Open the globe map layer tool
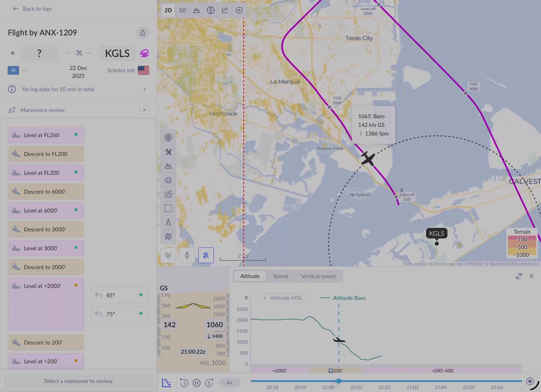 [168, 137]
